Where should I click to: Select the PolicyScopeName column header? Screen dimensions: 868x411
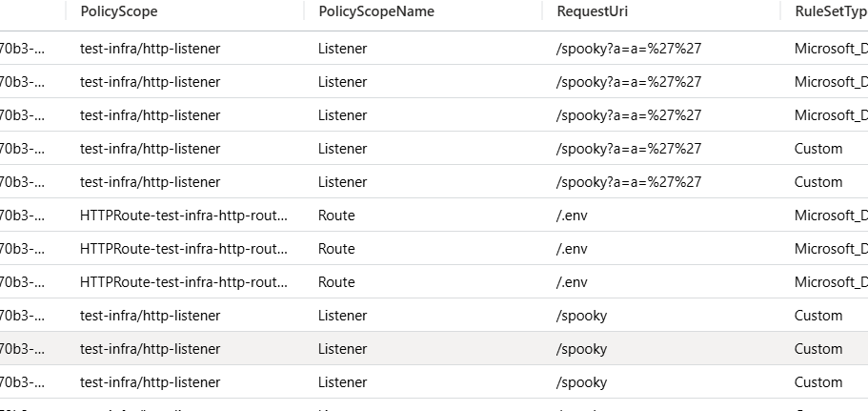coord(375,11)
